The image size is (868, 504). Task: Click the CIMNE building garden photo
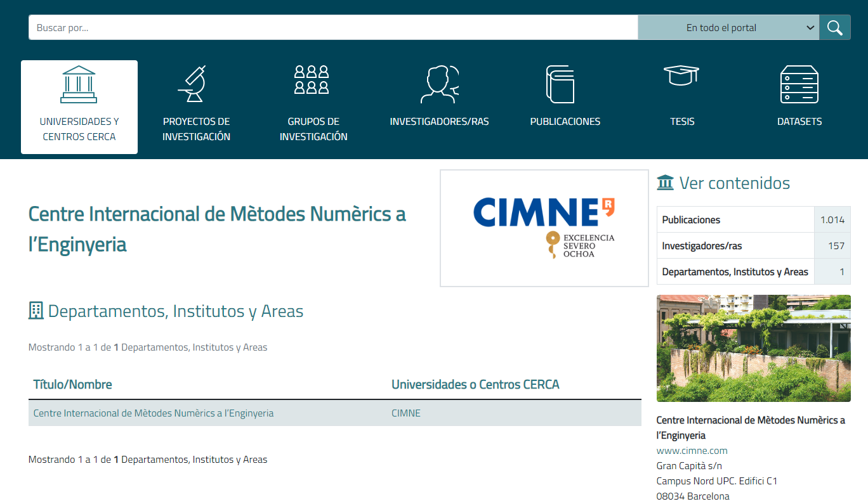coord(753,348)
